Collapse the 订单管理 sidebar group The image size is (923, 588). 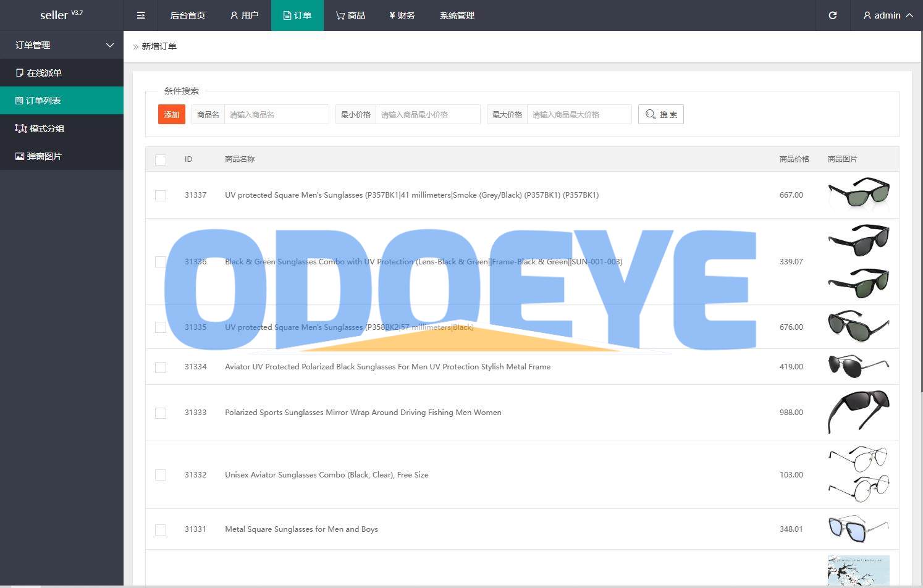pos(62,45)
